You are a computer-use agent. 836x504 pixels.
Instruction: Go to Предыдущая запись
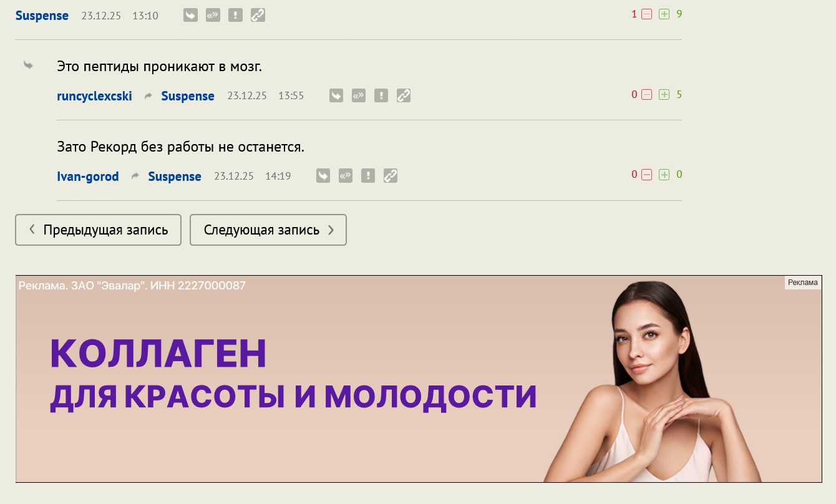pyautogui.click(x=99, y=230)
